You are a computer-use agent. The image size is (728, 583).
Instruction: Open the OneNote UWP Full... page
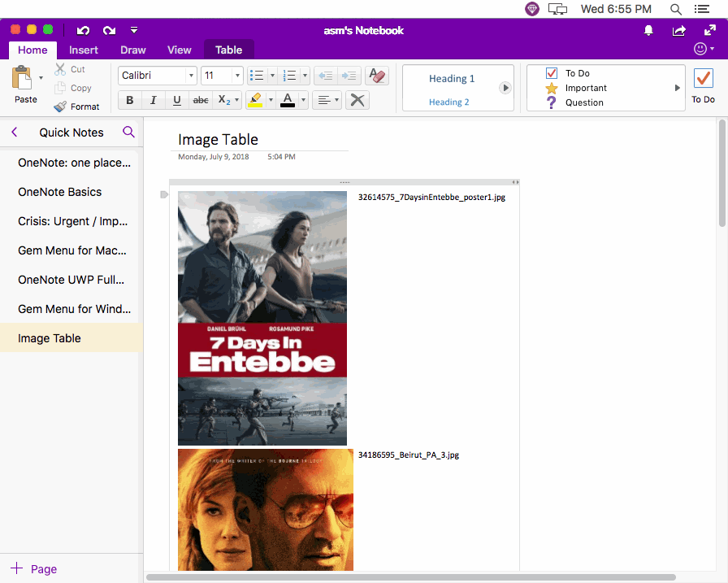tap(70, 280)
